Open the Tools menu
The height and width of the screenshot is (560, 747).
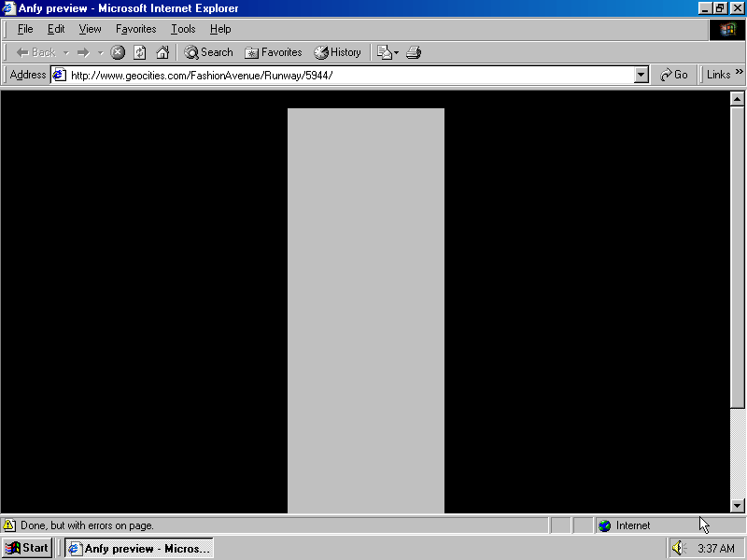(183, 29)
